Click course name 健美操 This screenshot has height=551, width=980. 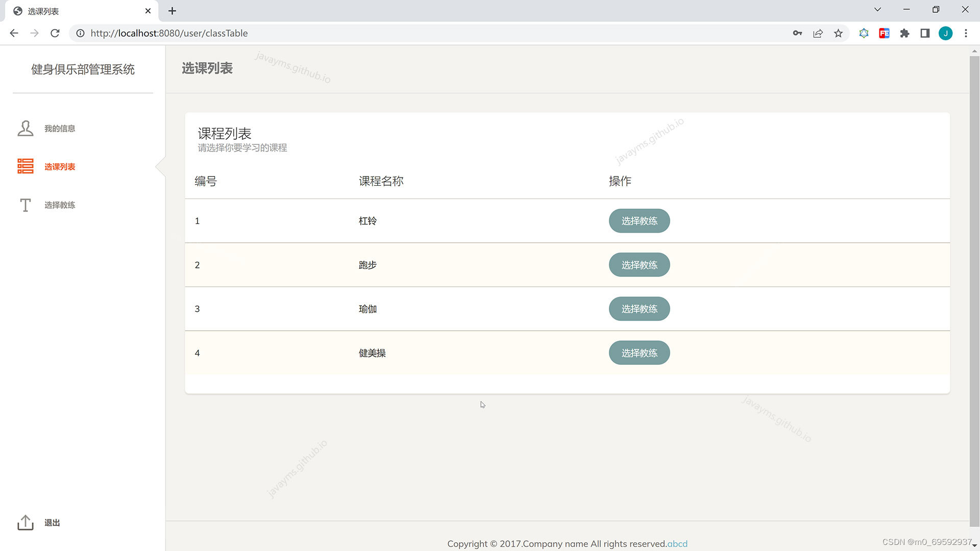click(372, 353)
